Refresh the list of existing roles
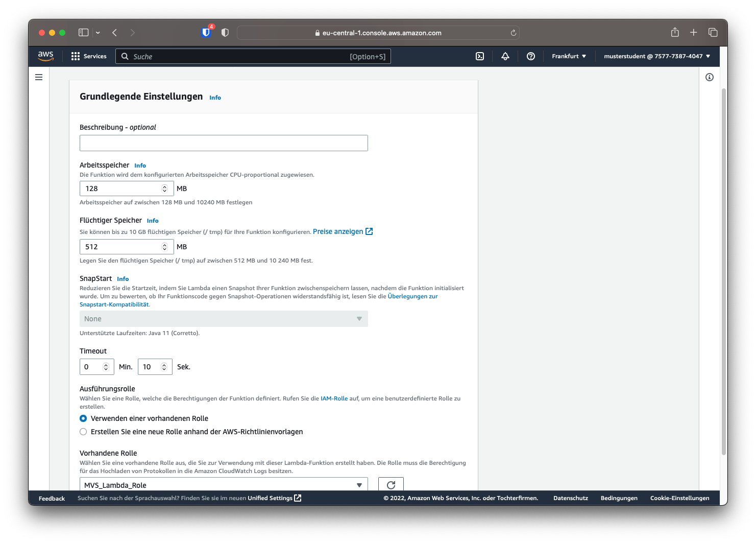756x543 pixels. 391,485
